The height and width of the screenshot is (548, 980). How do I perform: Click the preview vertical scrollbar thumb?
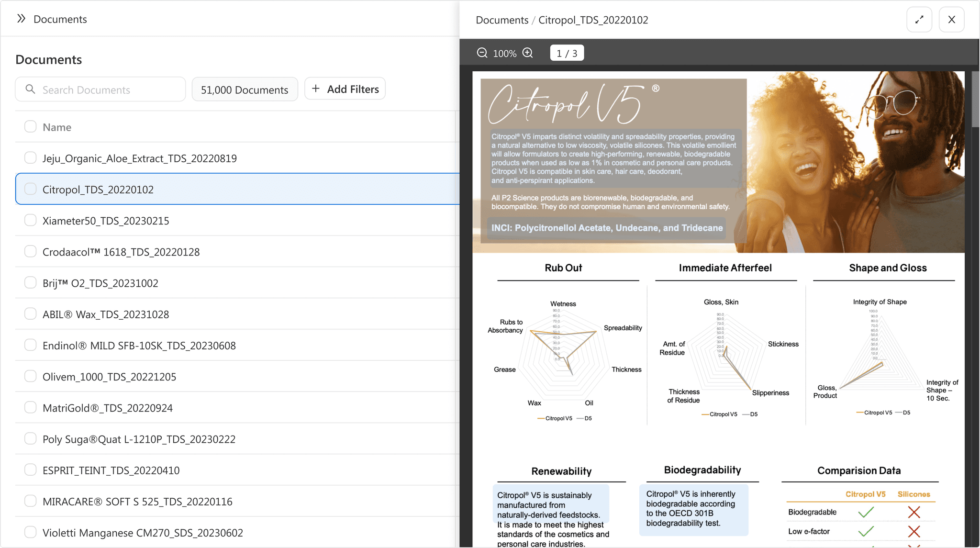point(975,100)
